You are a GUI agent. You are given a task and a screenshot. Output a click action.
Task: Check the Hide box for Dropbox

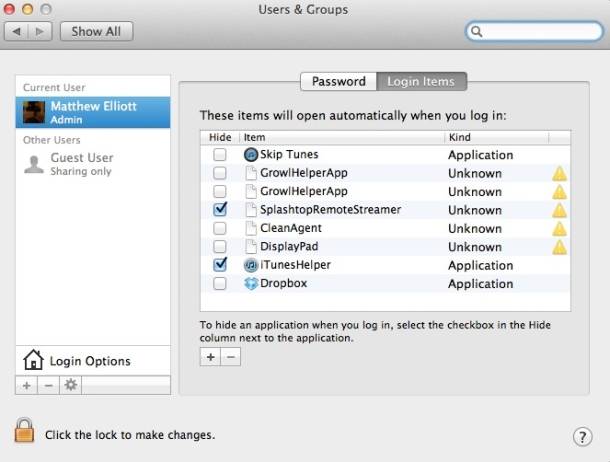point(220,283)
